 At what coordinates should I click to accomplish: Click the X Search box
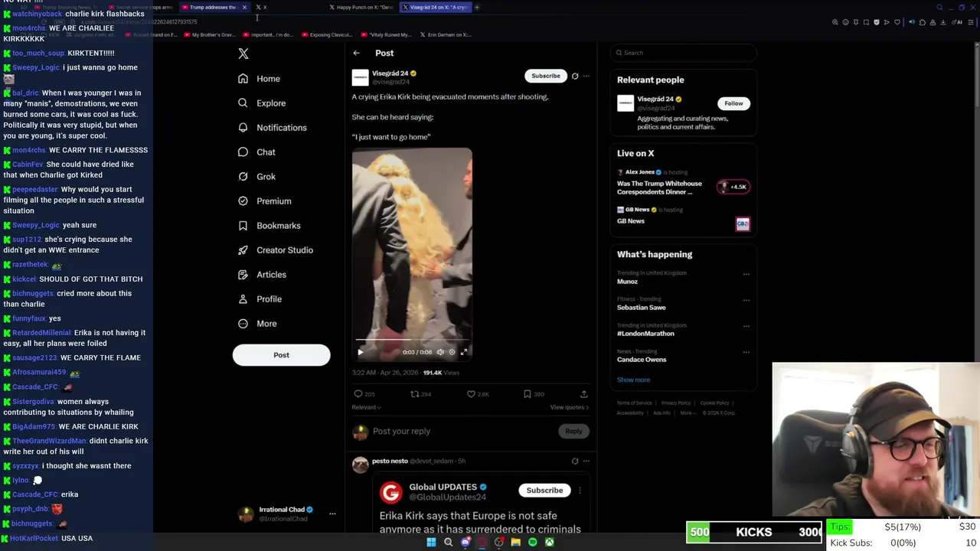683,53
